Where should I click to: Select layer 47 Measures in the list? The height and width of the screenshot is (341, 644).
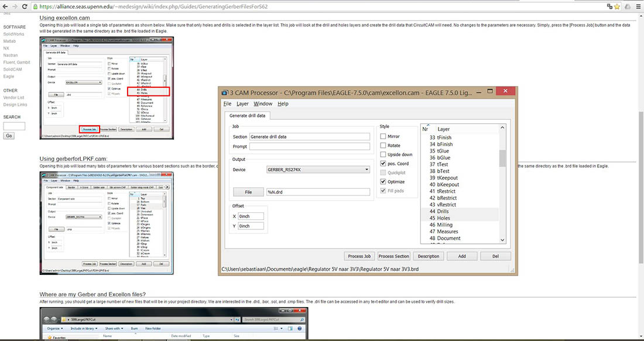point(460,232)
